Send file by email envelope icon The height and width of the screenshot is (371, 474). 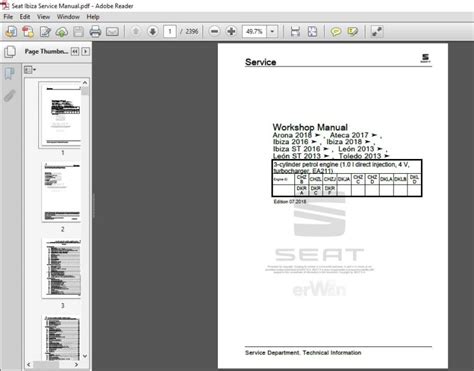click(112, 32)
